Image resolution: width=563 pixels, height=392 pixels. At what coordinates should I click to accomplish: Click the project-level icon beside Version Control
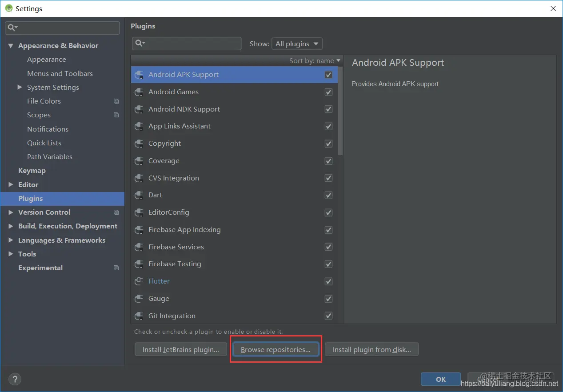click(x=116, y=212)
